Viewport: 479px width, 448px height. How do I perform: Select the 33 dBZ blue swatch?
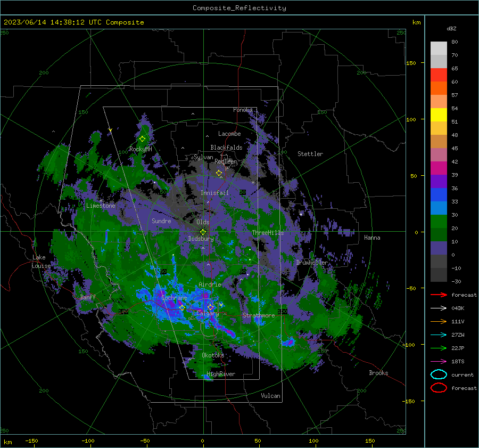(439, 208)
